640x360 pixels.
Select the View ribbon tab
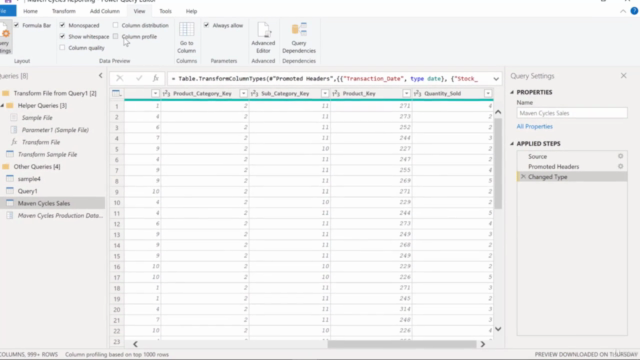point(139,11)
